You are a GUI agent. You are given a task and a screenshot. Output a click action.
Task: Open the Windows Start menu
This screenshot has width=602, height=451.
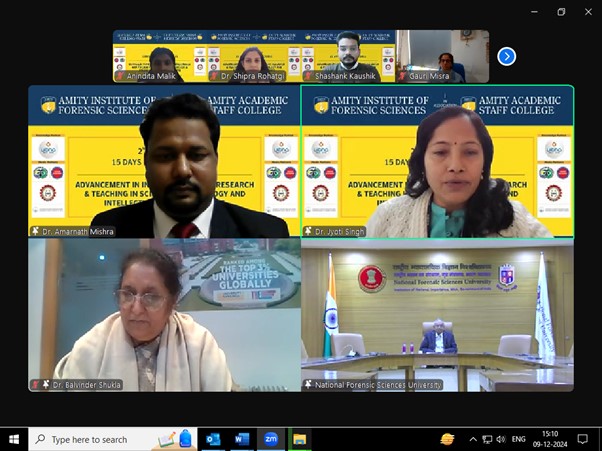[x=14, y=439]
